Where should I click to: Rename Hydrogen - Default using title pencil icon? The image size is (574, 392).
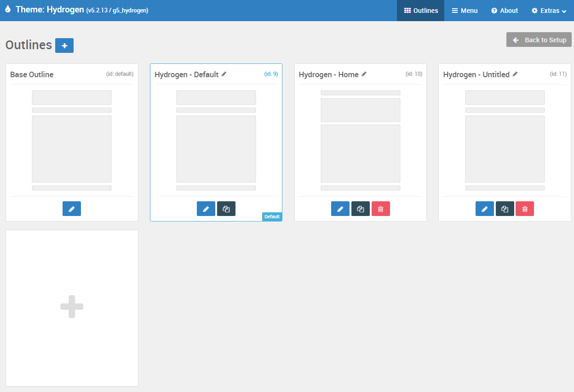tap(224, 74)
